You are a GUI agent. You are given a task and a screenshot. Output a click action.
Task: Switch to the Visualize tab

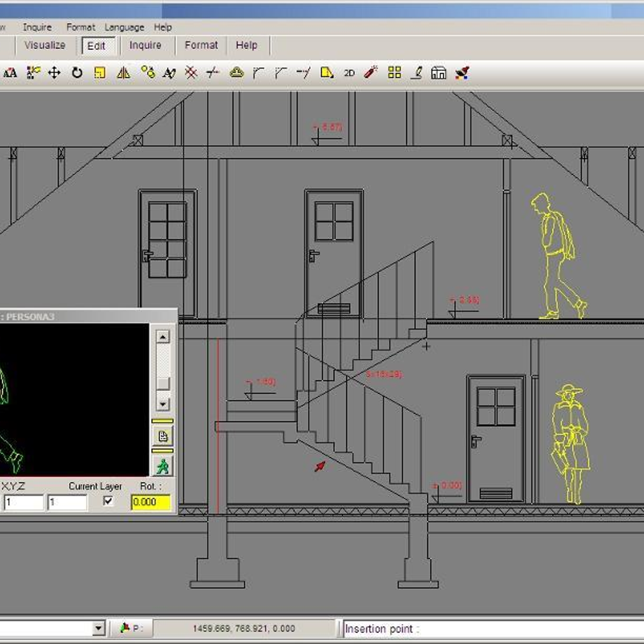pos(45,46)
